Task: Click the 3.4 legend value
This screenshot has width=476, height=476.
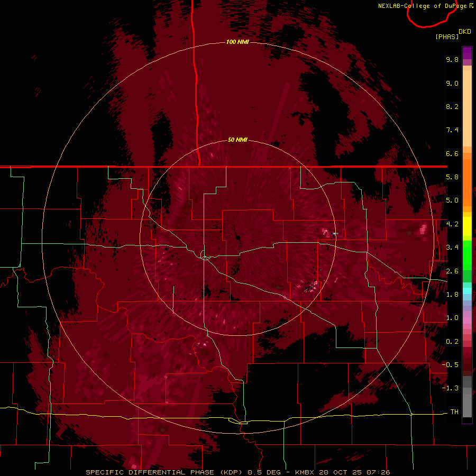Action: (x=452, y=248)
